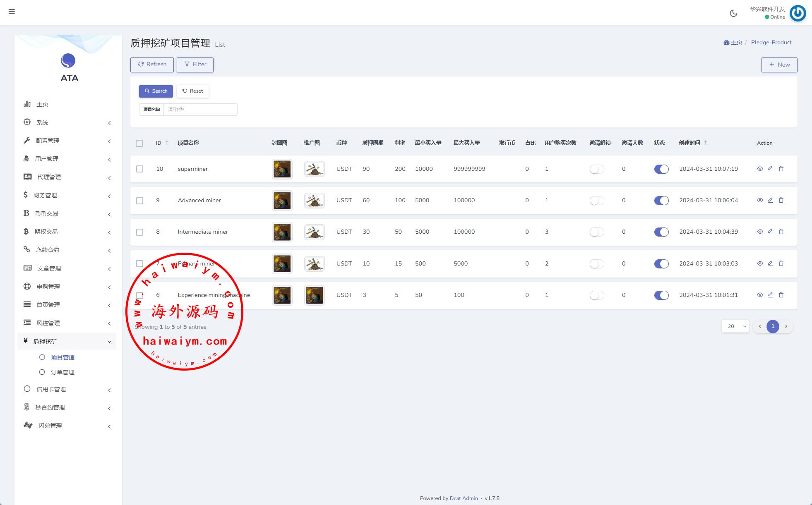Click the hamburger menu icon
Viewport: 812px width, 505px height.
pos(12,12)
